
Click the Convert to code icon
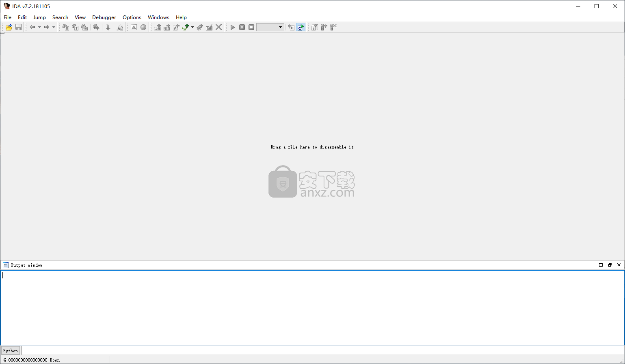pos(158,27)
